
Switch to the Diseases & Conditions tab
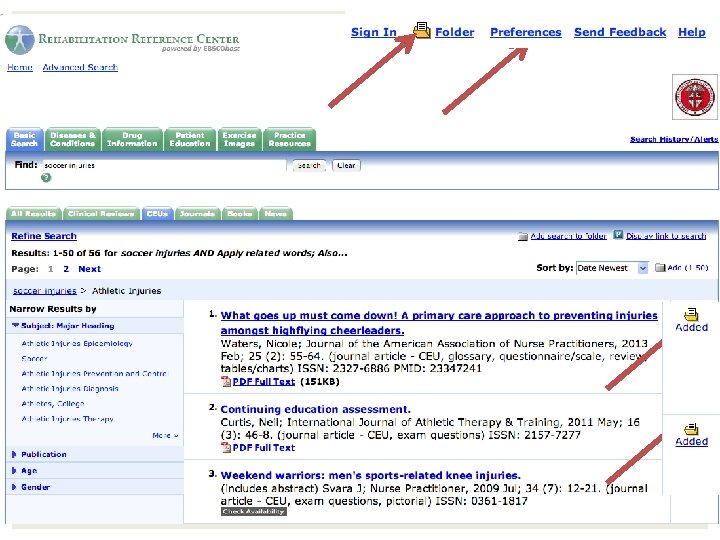pyautogui.click(x=73, y=139)
